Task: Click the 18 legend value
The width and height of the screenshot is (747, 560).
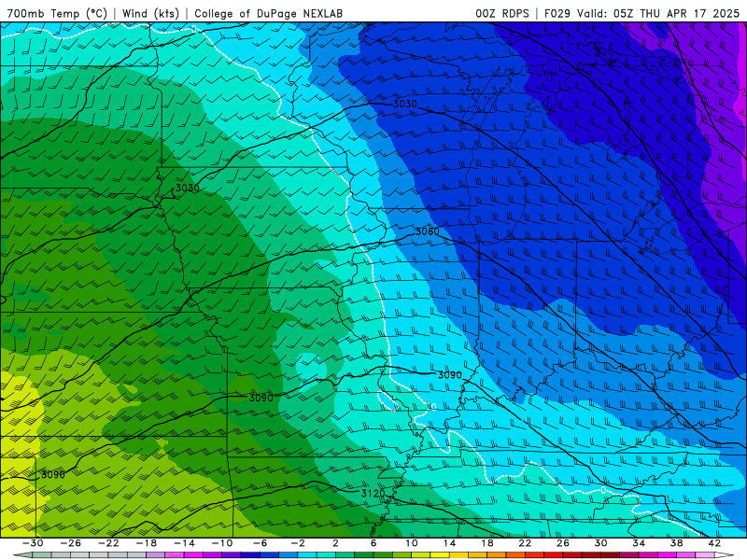Action: point(487,543)
